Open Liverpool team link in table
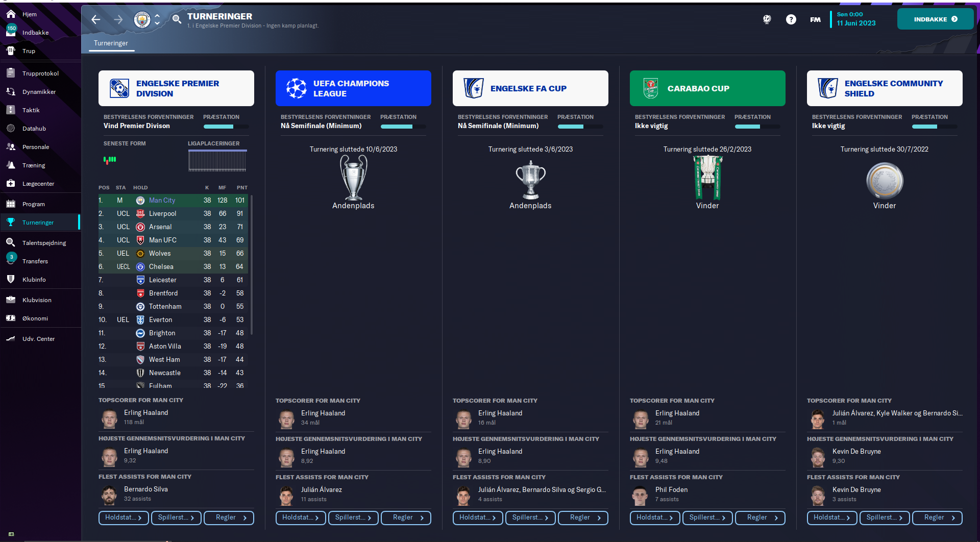 click(x=162, y=214)
